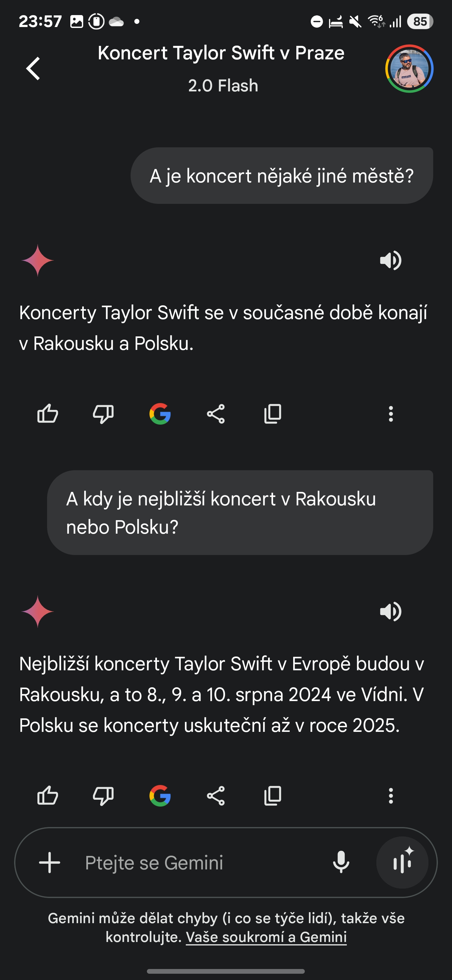Open the user profile avatar

(409, 69)
